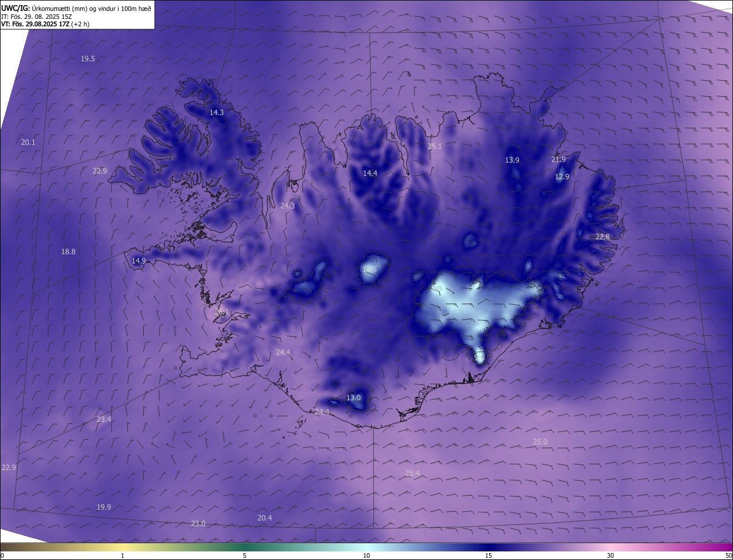Click the 25.4 value label
The image size is (733, 560).
tap(412, 474)
